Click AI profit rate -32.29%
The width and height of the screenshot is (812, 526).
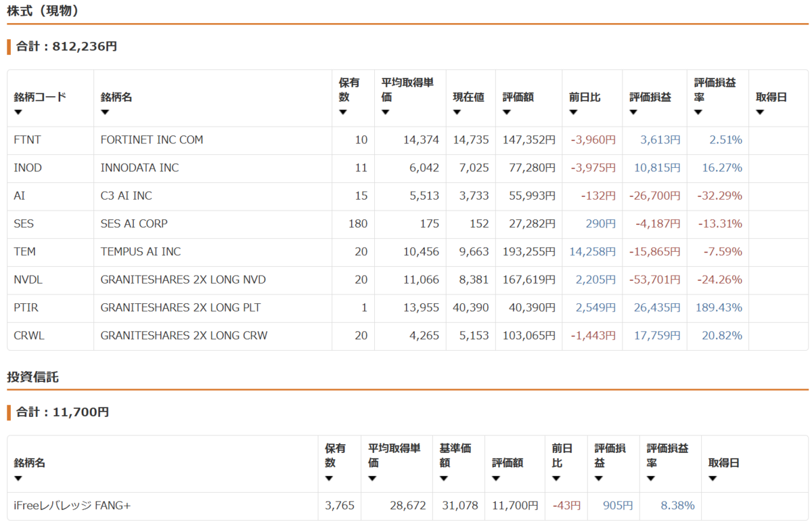tap(719, 196)
